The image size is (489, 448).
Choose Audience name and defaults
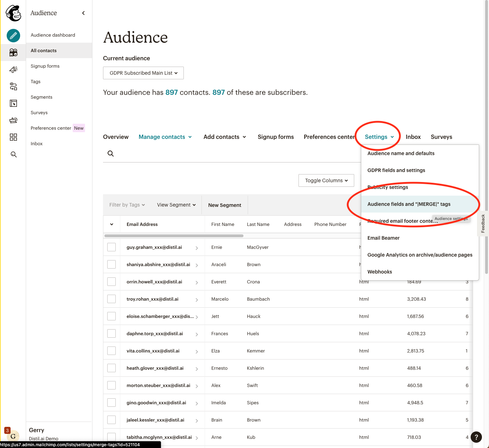point(420,153)
